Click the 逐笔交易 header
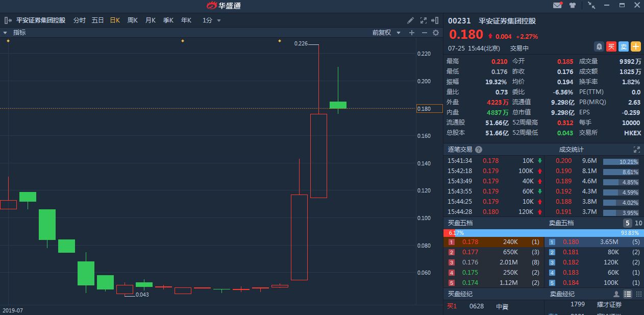644x315 pixels. tap(460, 150)
